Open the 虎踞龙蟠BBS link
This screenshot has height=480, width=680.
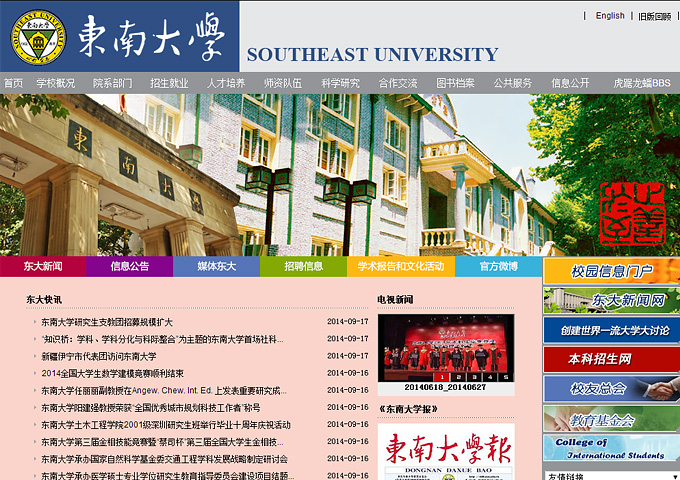coord(642,83)
